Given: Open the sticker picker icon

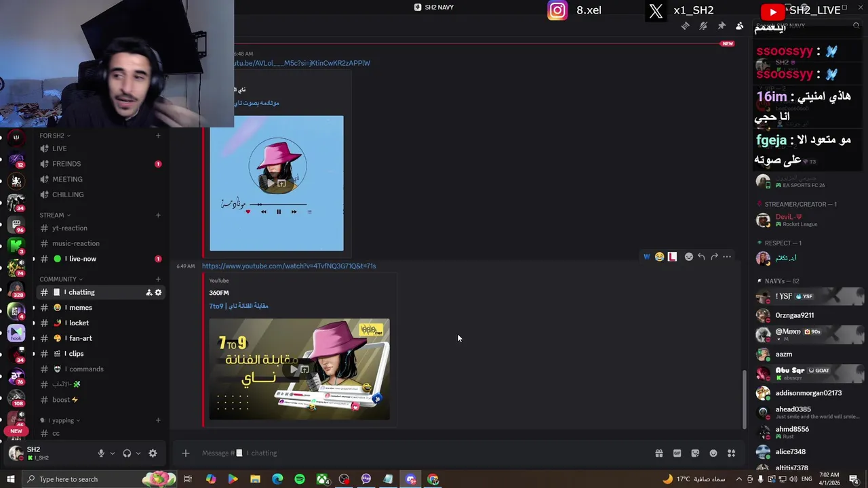Looking at the screenshot, I should tap(695, 453).
